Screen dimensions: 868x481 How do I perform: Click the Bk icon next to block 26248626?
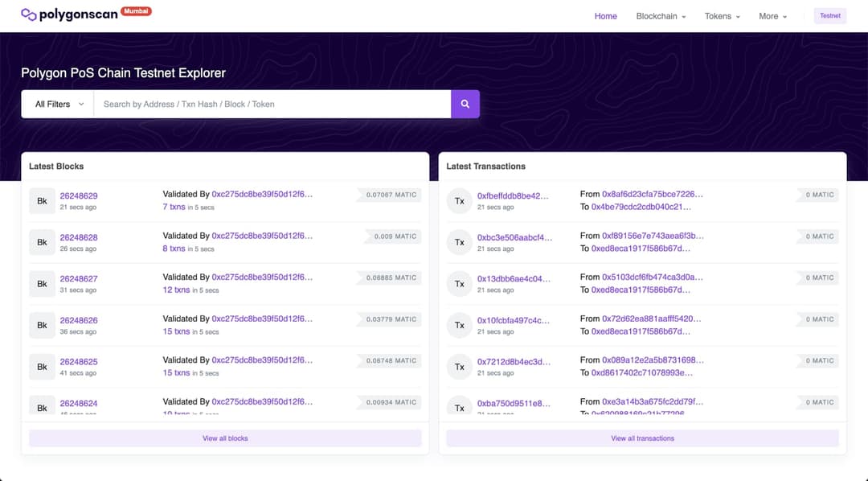(42, 325)
